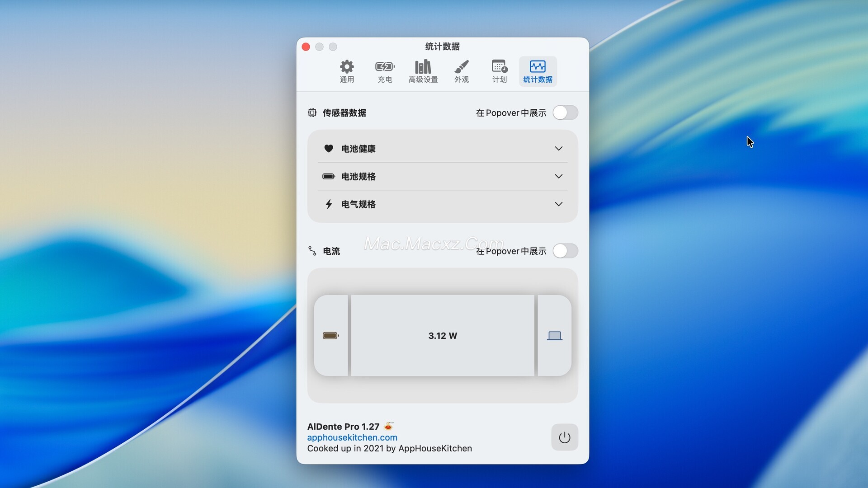Enable 传感器数据 Popover display toggle

click(565, 113)
